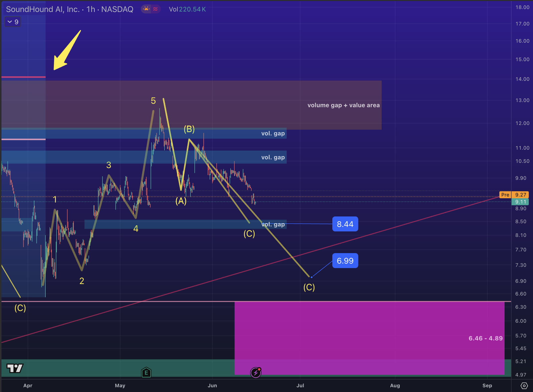Viewport: 533px width, 392px height.
Task: Click the Jul label on time axis
Action: 300,386
